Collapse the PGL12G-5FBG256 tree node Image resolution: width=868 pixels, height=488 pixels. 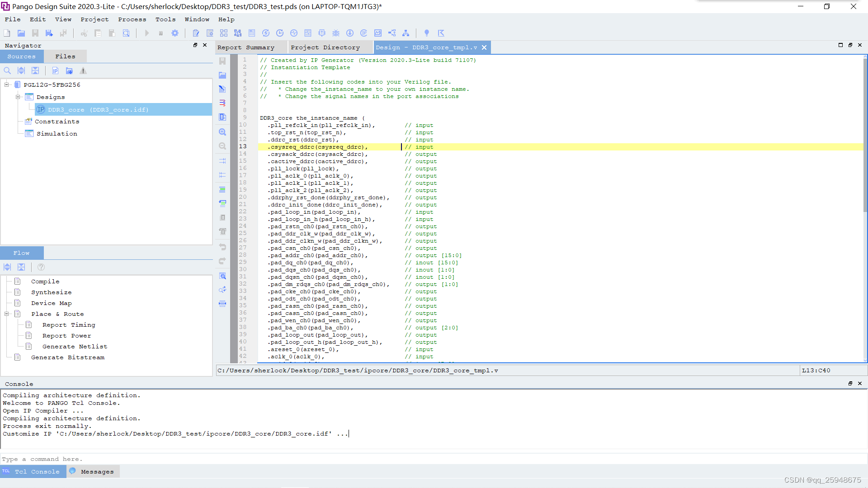pyautogui.click(x=7, y=85)
